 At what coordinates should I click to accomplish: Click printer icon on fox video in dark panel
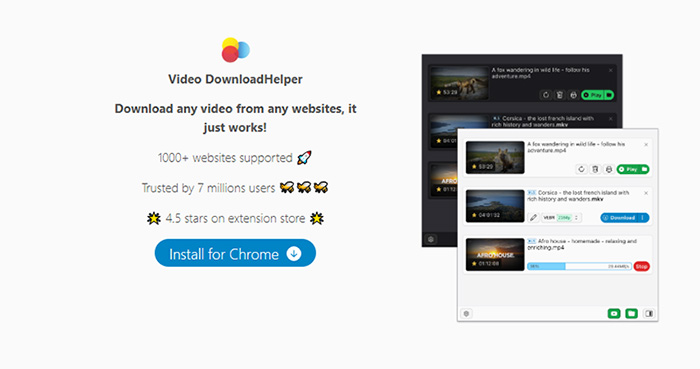(x=573, y=95)
